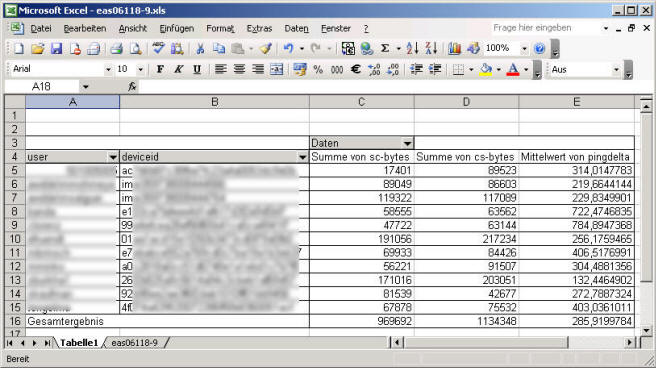656x368 pixels.
Task: Click the Undo arrow icon
Action: coord(288,49)
